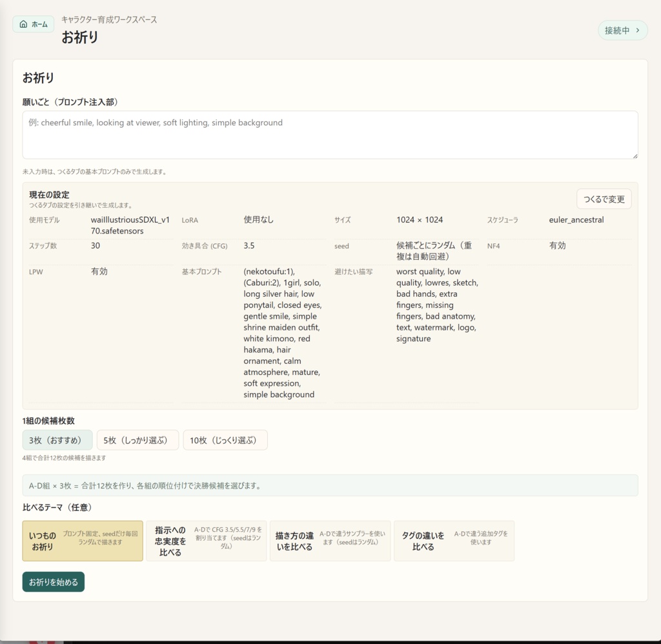Click the 基本プロンプト text starting (nekotoufu:1)
Screen dimensions: 661x644
click(283, 333)
